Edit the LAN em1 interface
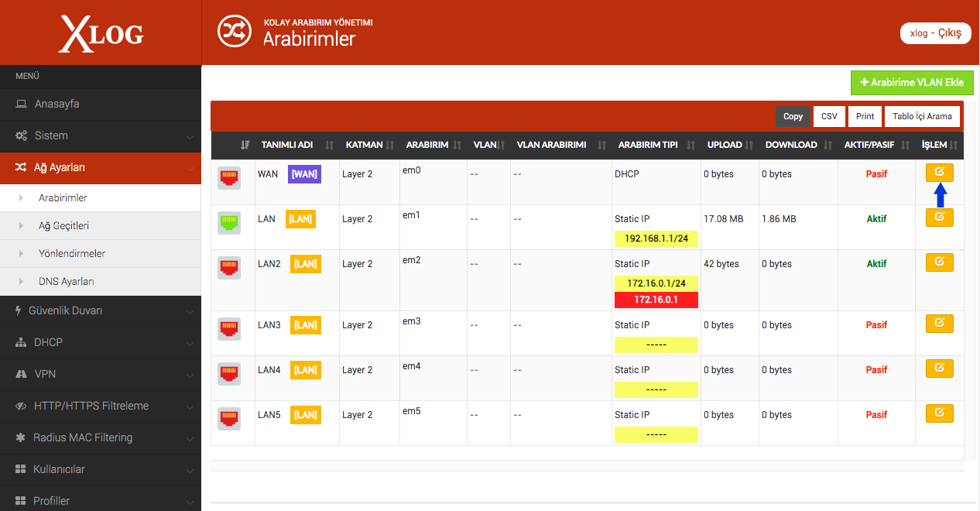 tap(940, 218)
